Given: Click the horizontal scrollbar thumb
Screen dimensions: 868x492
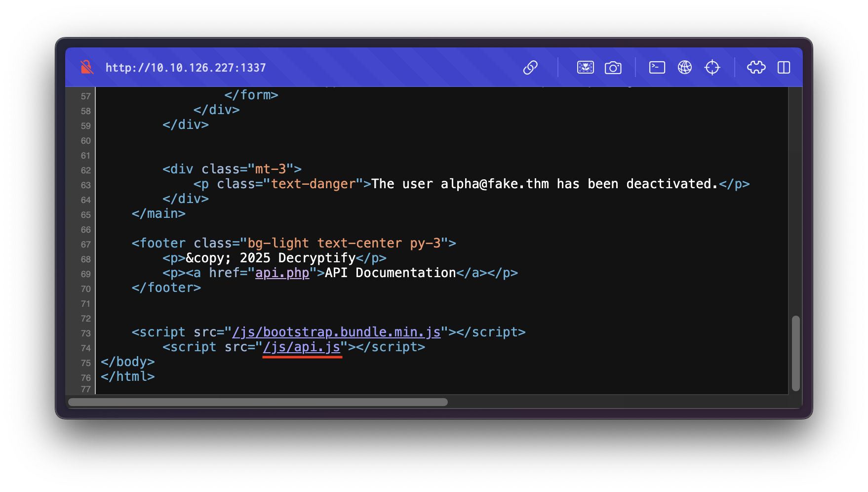Looking at the screenshot, I should coord(258,402).
